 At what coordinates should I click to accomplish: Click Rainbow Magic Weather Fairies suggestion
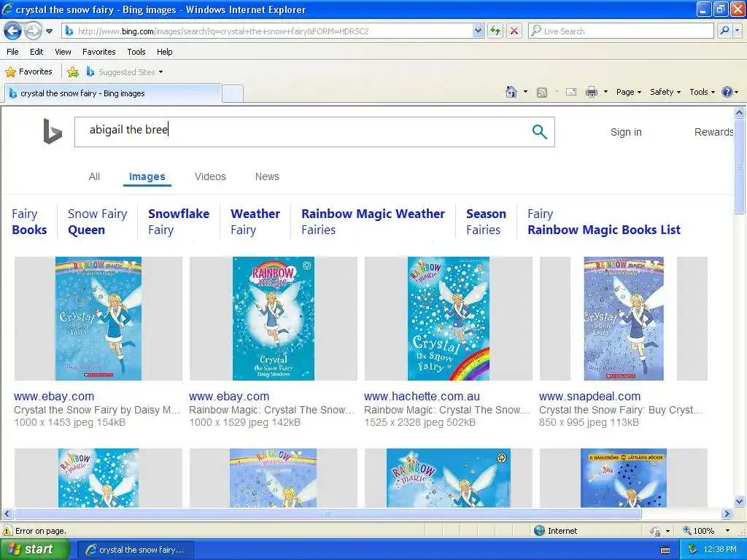[x=373, y=222]
